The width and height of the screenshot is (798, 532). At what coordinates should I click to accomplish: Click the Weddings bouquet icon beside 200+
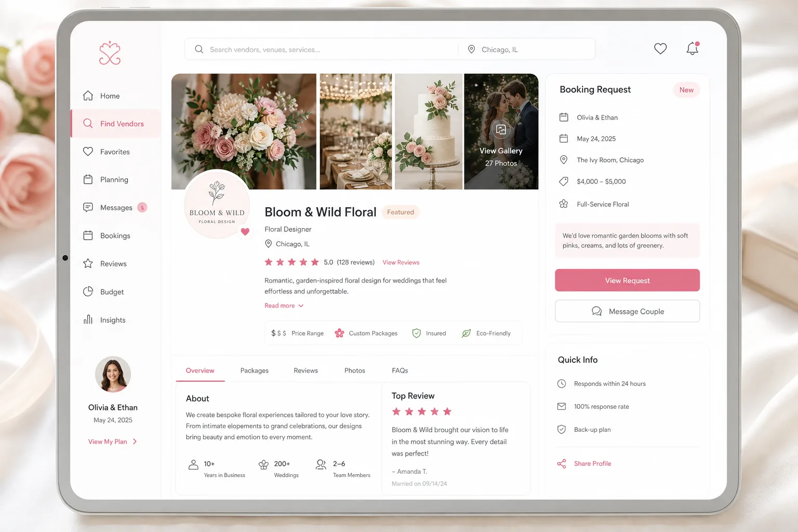coord(263,464)
